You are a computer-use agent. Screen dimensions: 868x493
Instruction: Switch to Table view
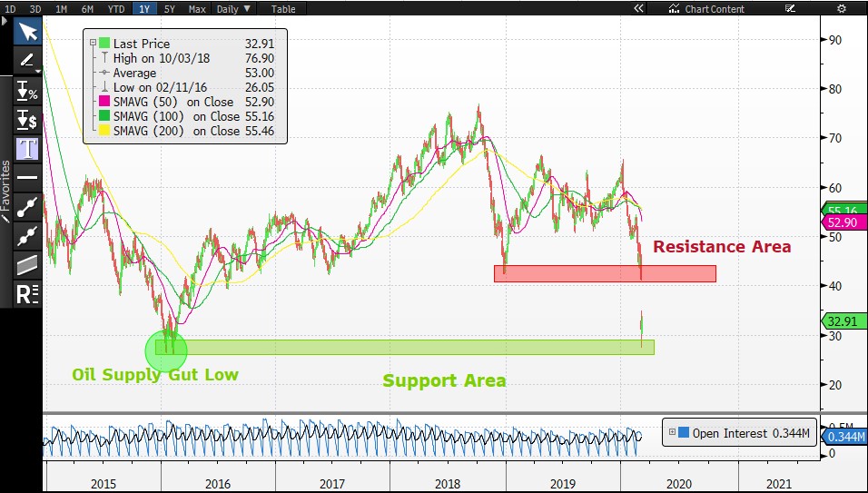(283, 9)
